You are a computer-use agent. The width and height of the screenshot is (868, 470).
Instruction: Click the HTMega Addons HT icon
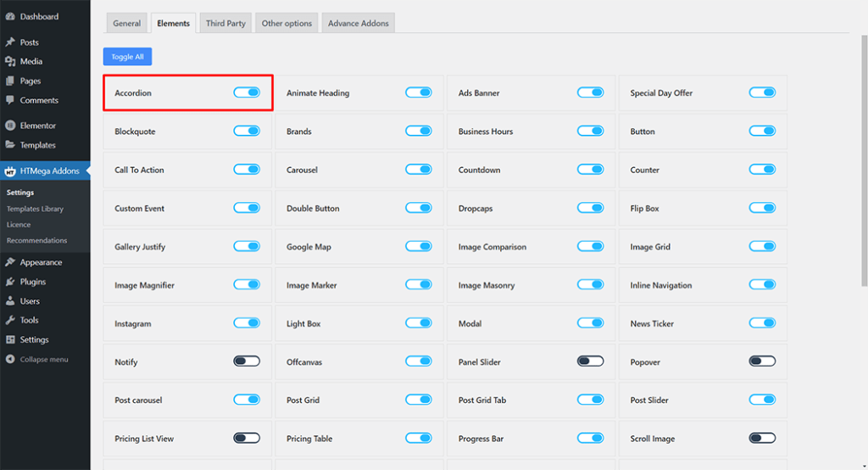point(10,171)
